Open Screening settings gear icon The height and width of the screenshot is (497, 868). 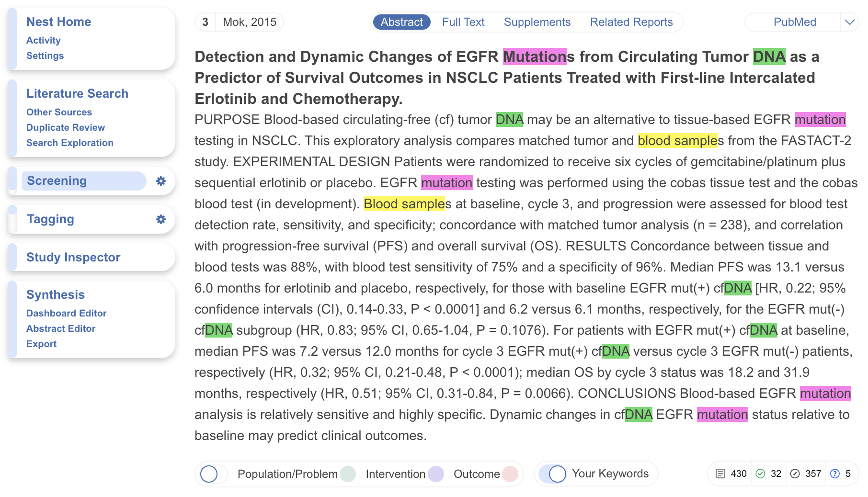(x=161, y=181)
